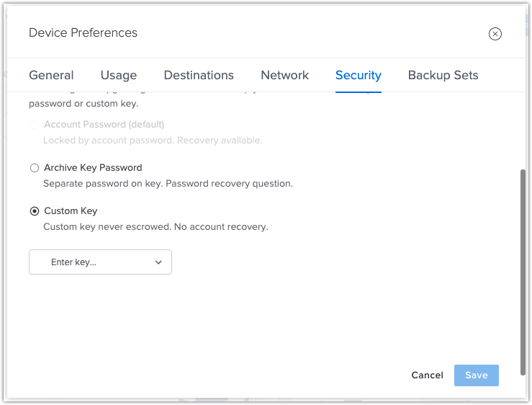The image size is (532, 405).
Task: Go to the Destinations tab
Action: coord(199,75)
